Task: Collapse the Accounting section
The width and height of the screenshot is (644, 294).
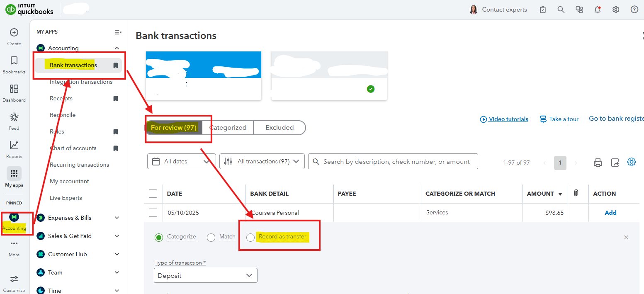Action: point(117,48)
